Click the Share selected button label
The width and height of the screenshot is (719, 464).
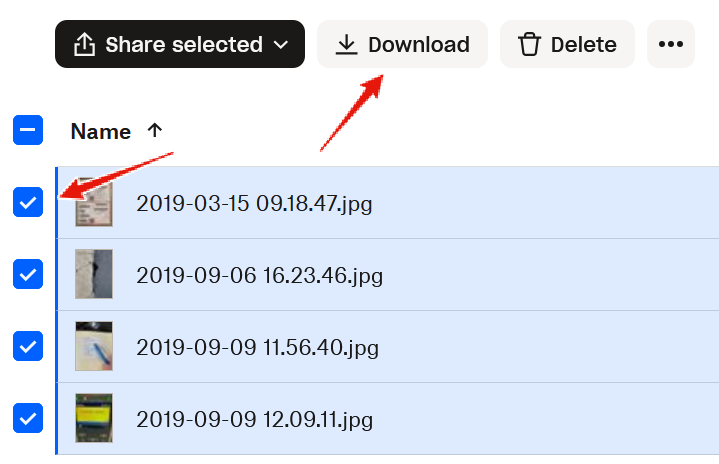183,45
